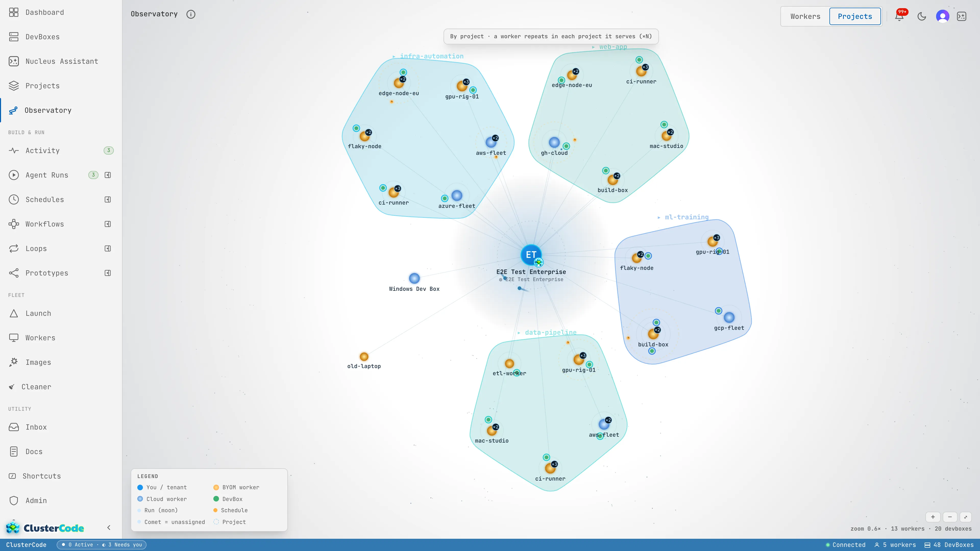The image size is (980, 551).
Task: Open the notifications bell
Action: [899, 16]
